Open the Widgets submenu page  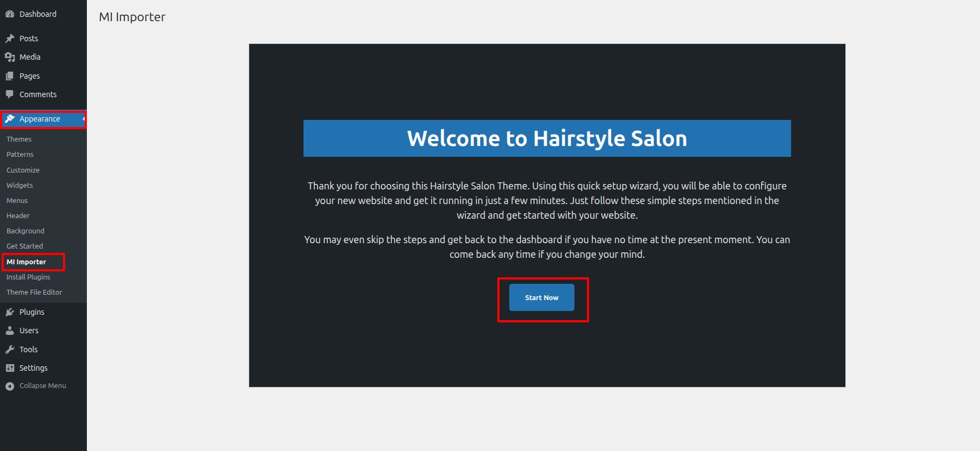point(20,186)
